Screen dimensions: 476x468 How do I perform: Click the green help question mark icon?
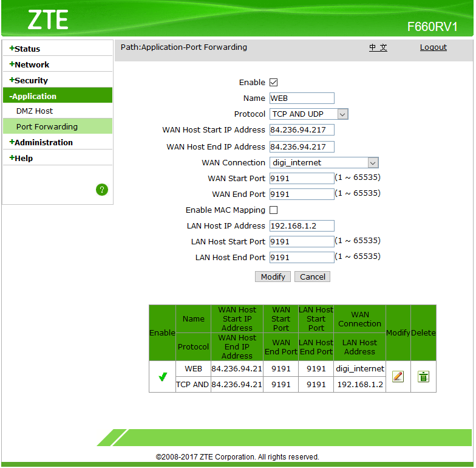pyautogui.click(x=102, y=190)
